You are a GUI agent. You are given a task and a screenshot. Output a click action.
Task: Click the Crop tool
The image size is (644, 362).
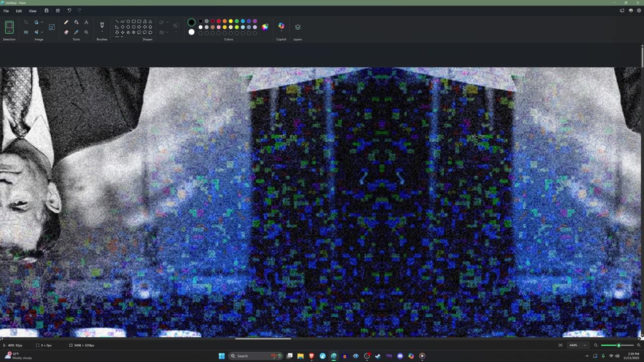coord(26,22)
